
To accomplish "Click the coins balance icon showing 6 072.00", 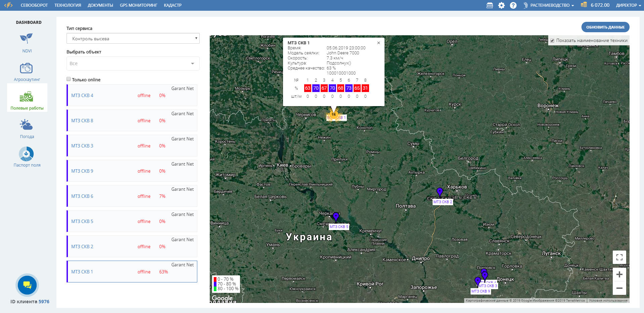I will tap(584, 5).
